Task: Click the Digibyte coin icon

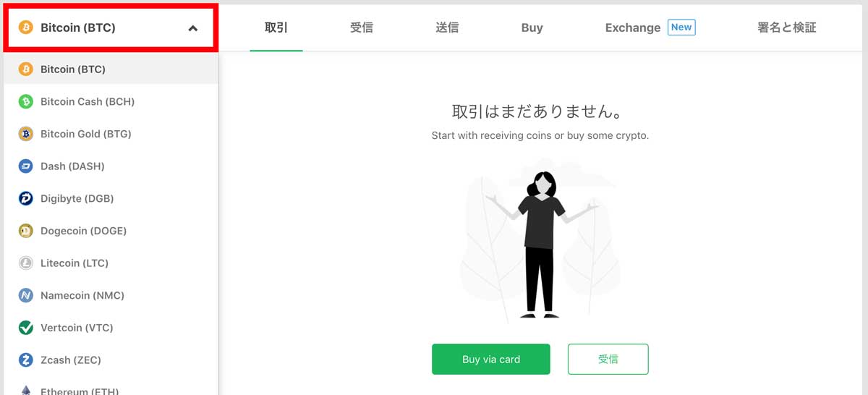Action: pyautogui.click(x=26, y=199)
